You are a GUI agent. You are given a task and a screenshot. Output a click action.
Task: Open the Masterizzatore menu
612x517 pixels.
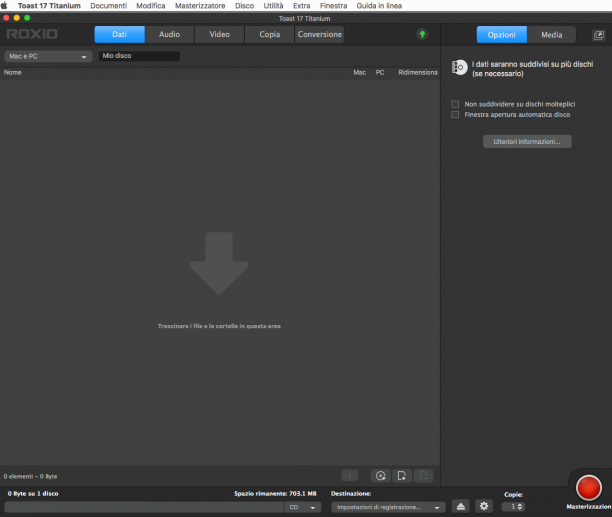tap(200, 5)
